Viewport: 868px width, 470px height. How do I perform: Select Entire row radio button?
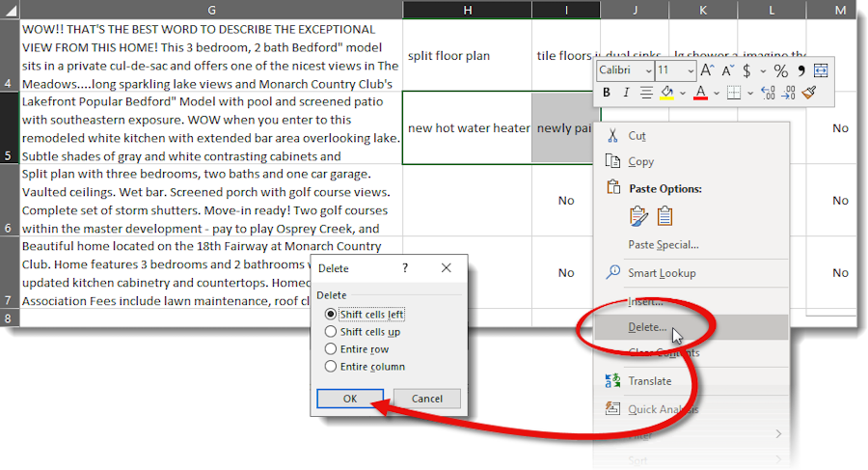[331, 348]
